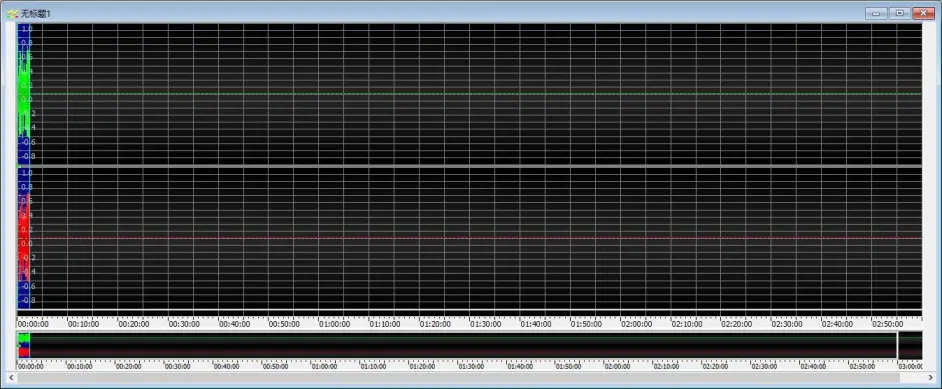
Task: Select 00:30:00 on the main time ruler
Action: tap(184, 324)
